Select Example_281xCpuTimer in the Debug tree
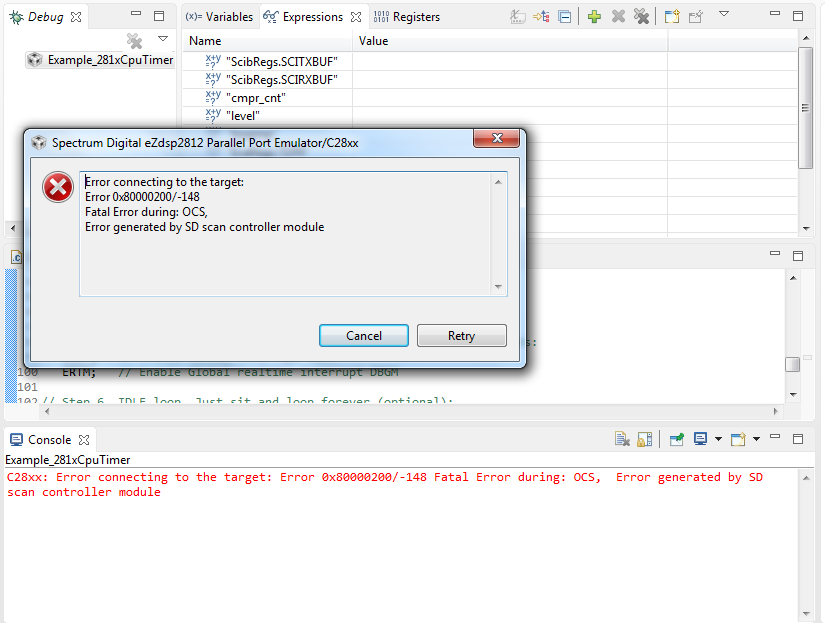 click(100, 60)
